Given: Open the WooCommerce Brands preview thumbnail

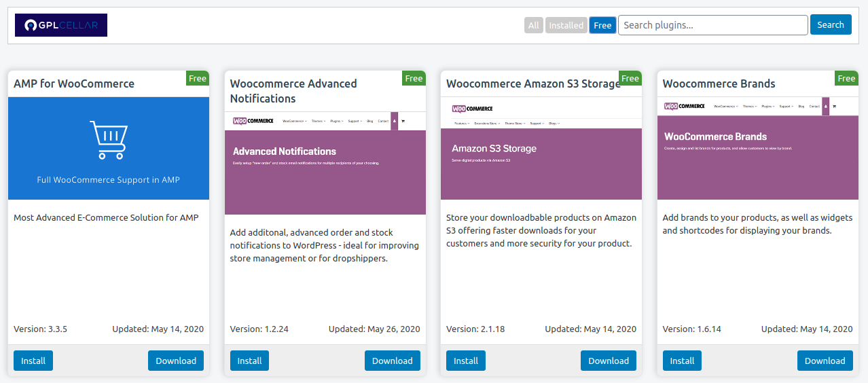Looking at the screenshot, I should pos(757,148).
